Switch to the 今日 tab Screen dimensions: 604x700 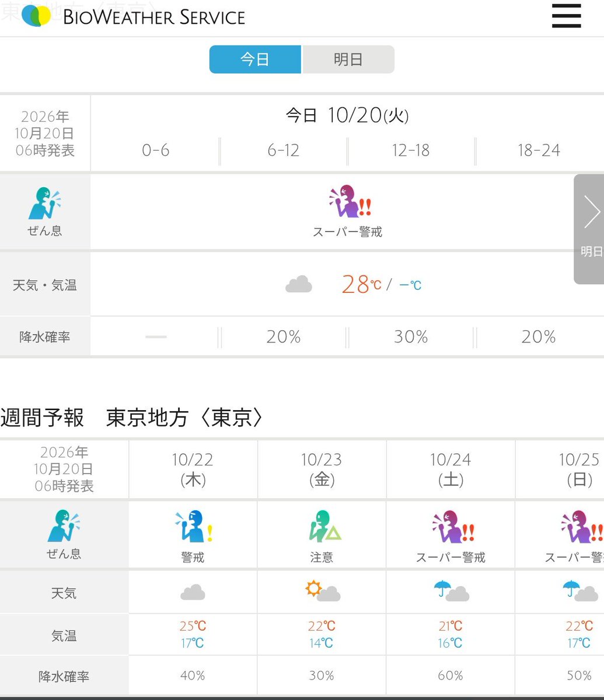[255, 60]
